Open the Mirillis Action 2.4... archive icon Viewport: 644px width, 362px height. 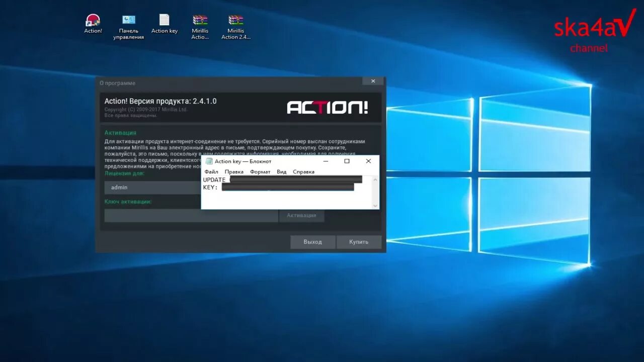pos(236,27)
